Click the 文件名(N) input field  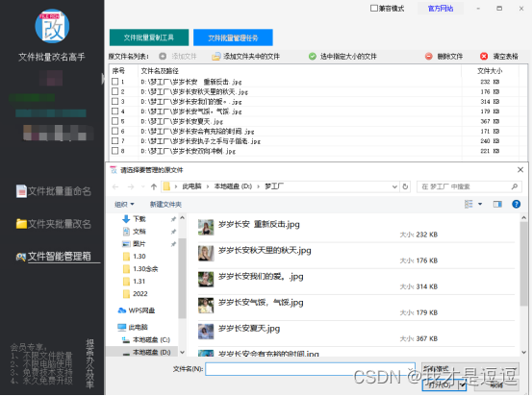pos(310,369)
